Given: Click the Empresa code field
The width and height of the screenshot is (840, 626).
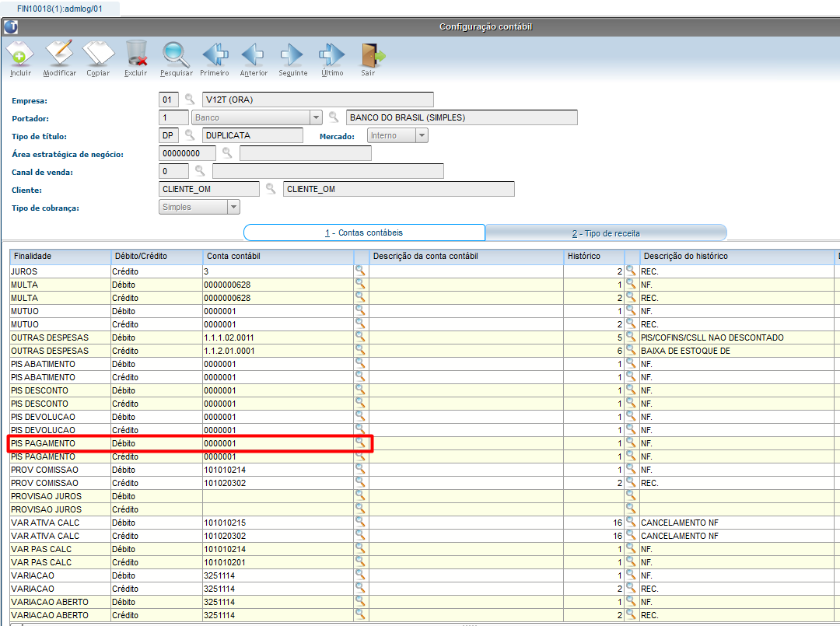Looking at the screenshot, I should 170,100.
